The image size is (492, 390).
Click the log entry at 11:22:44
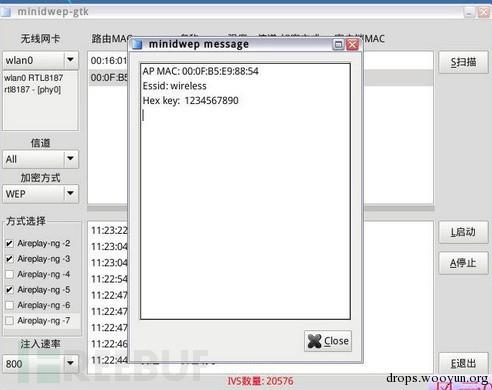pos(109,360)
